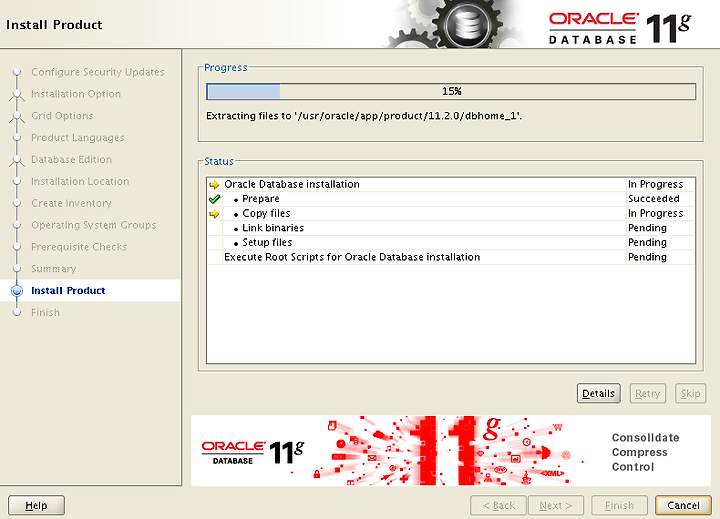
Task: Select Summary step in sidebar
Action: coord(53,269)
